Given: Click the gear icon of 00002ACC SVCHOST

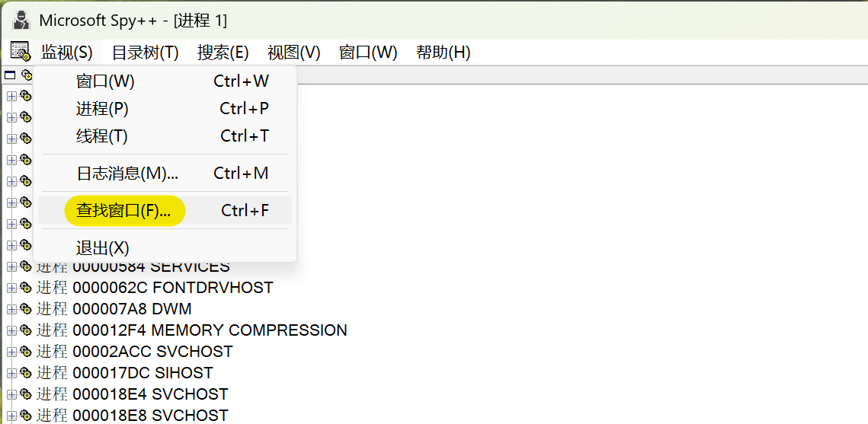Looking at the screenshot, I should click(26, 352).
